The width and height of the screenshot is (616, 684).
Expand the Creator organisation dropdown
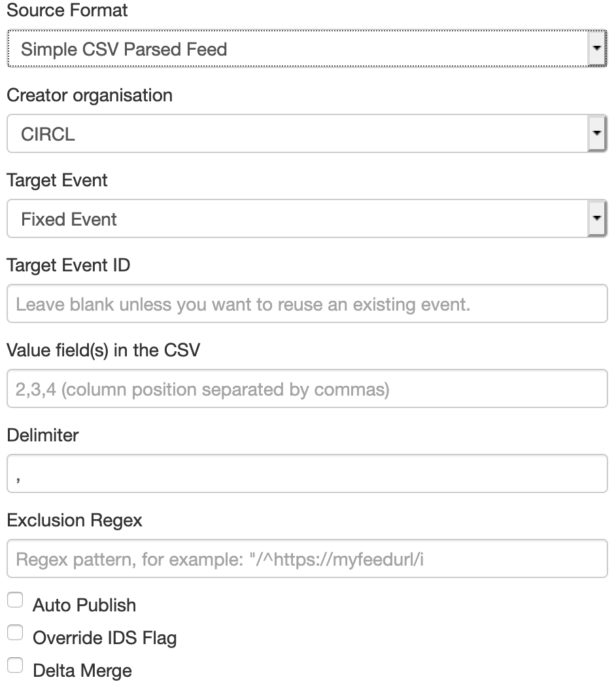[x=298, y=134]
